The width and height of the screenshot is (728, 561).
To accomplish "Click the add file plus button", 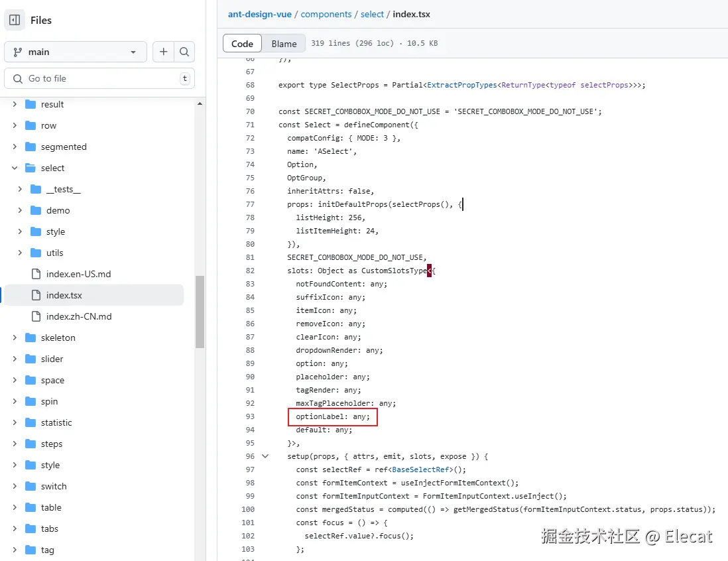I will [x=163, y=52].
